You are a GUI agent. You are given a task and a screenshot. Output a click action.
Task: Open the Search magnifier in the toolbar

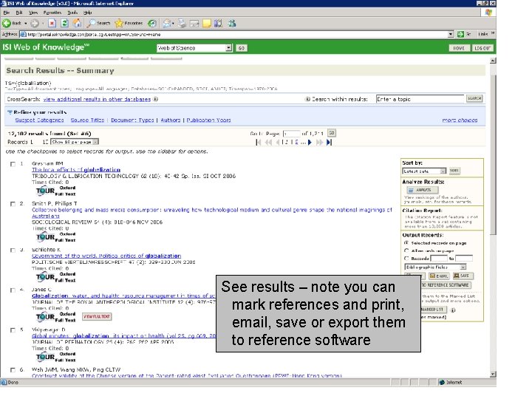point(91,23)
